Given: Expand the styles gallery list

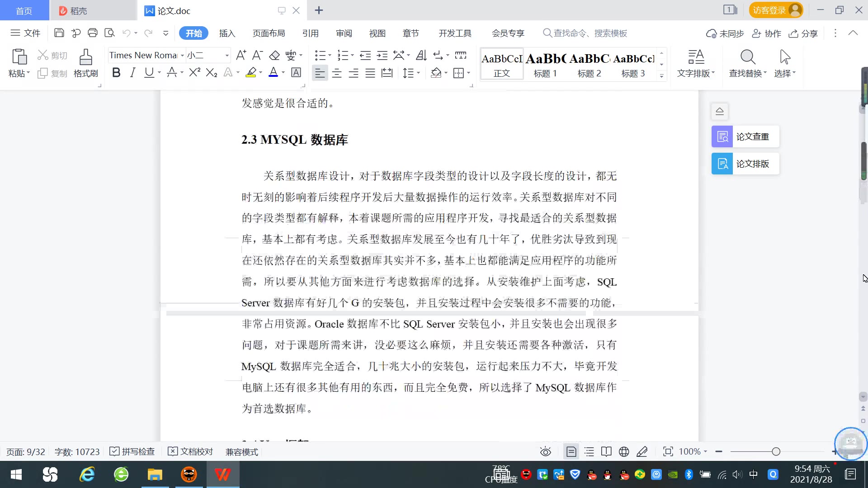Looking at the screenshot, I should [x=661, y=76].
